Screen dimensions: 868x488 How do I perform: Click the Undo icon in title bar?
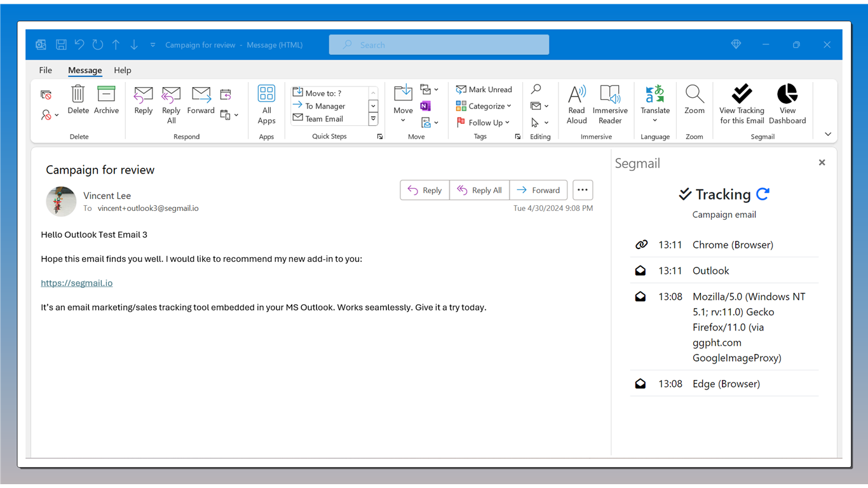pyautogui.click(x=79, y=44)
